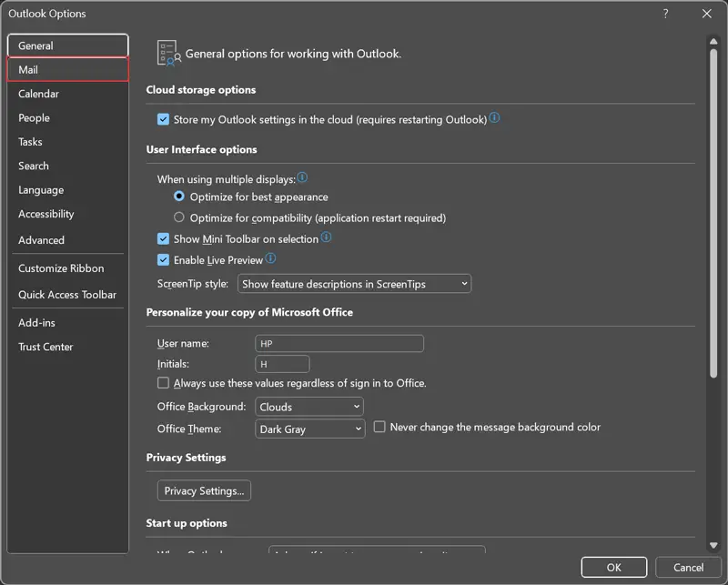This screenshot has height=585, width=728.
Task: Click info icon beside Show Mini Toolbar
Action: pos(326,238)
